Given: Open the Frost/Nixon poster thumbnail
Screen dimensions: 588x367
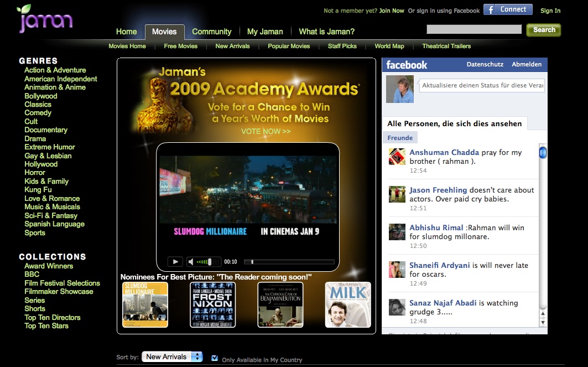Looking at the screenshot, I should point(212,304).
